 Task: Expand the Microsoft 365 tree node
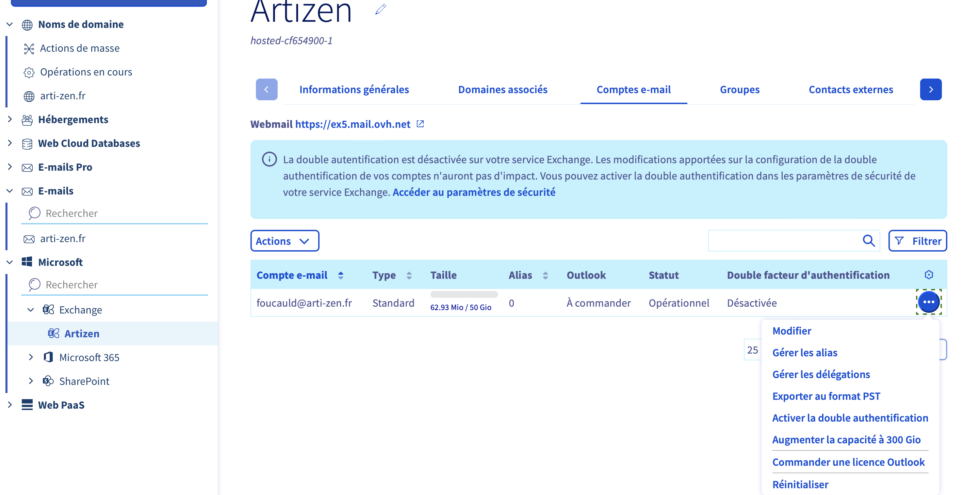tap(31, 357)
